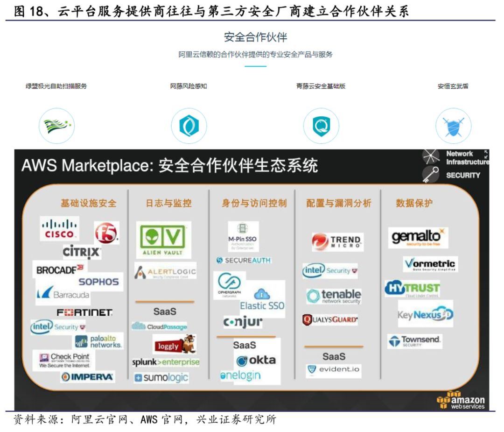
Task: Click the 绿盟极光自助扫描服务 label
Action: click(x=56, y=86)
